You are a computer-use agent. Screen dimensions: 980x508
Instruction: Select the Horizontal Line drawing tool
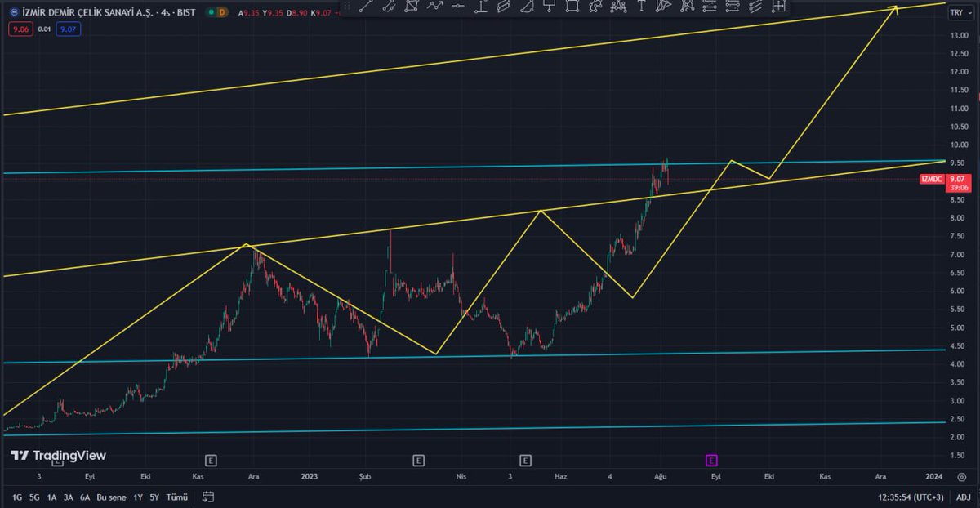point(457,7)
